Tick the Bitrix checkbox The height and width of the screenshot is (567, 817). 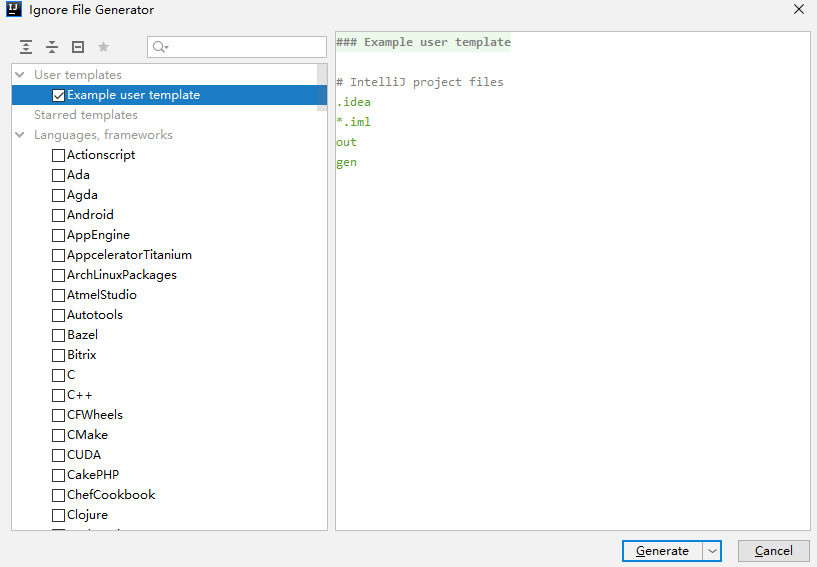pyautogui.click(x=58, y=355)
